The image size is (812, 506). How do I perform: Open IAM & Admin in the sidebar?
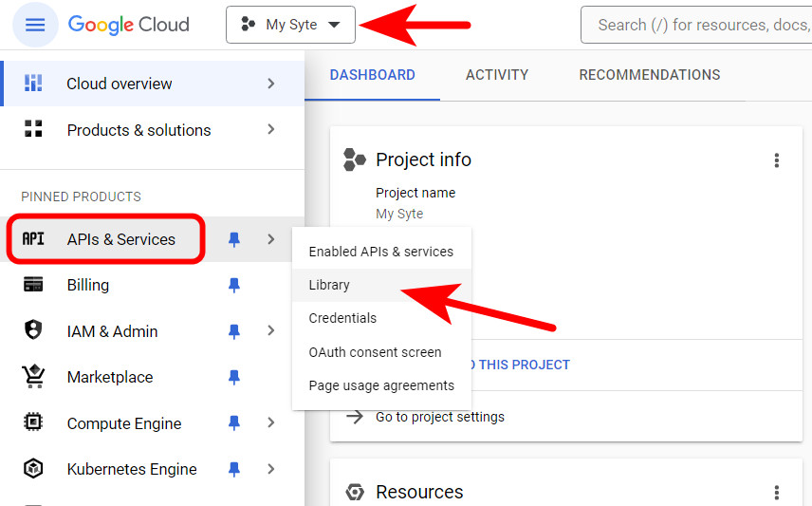click(x=112, y=330)
